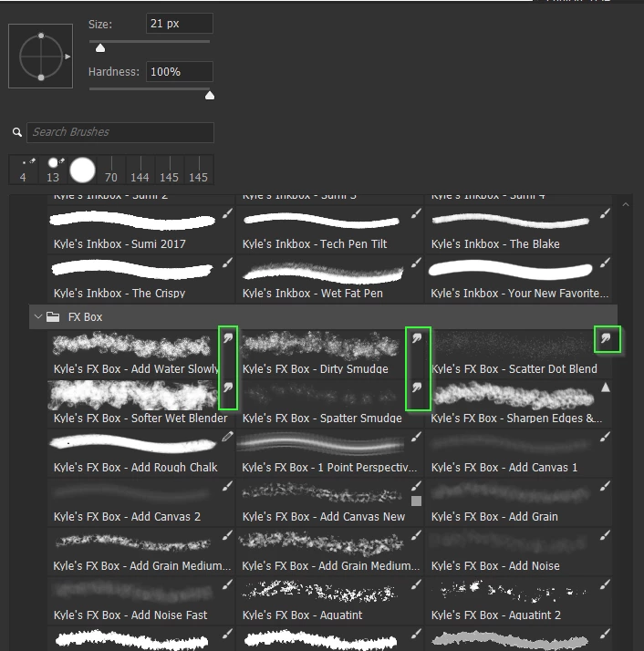Image resolution: width=644 pixels, height=651 pixels.
Task: Click the scroll up arrow of brush list
Action: click(626, 204)
